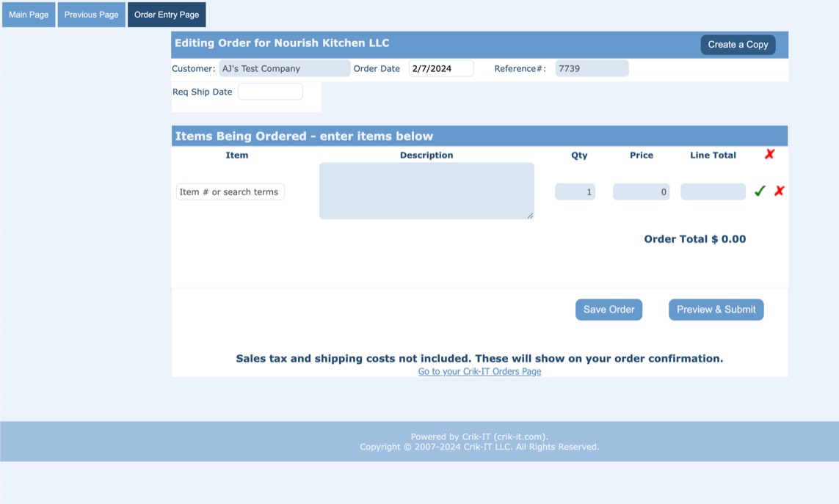Click the red X beside the green checkmark

click(x=780, y=191)
